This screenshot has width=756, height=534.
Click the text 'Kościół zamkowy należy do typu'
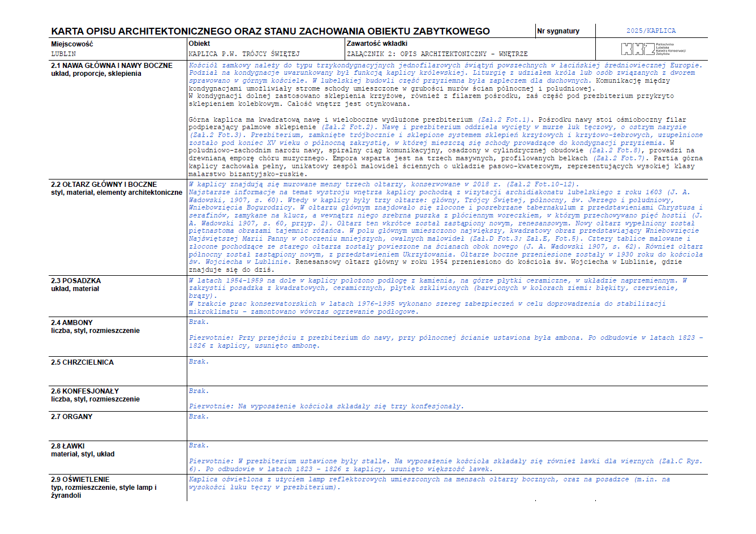tap(251, 66)
